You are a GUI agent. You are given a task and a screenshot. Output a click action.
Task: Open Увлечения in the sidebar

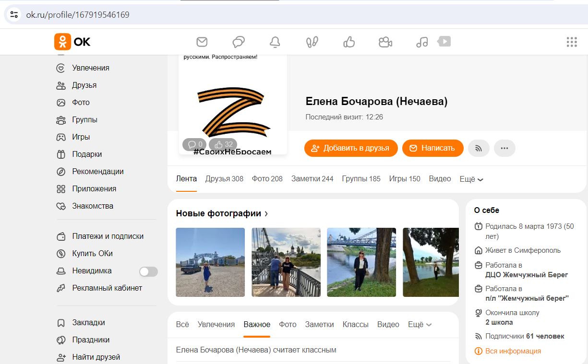click(91, 68)
